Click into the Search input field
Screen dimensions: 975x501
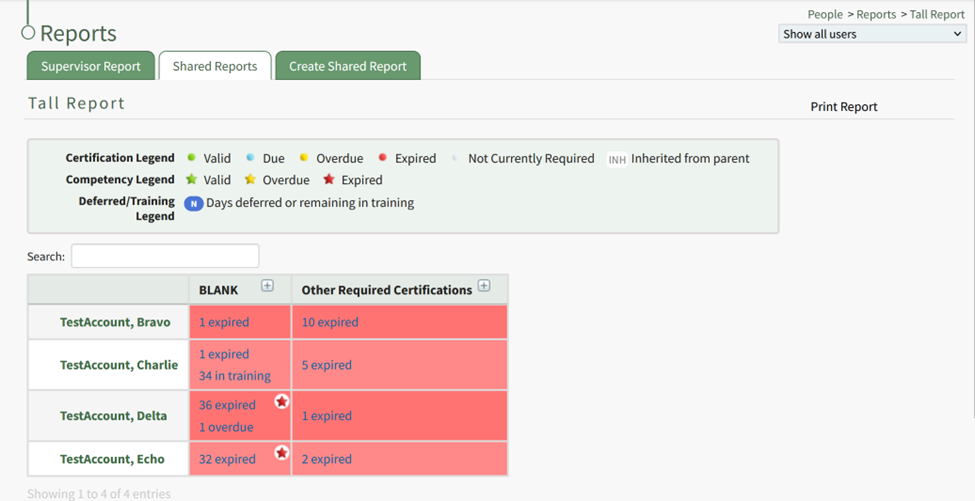165,256
